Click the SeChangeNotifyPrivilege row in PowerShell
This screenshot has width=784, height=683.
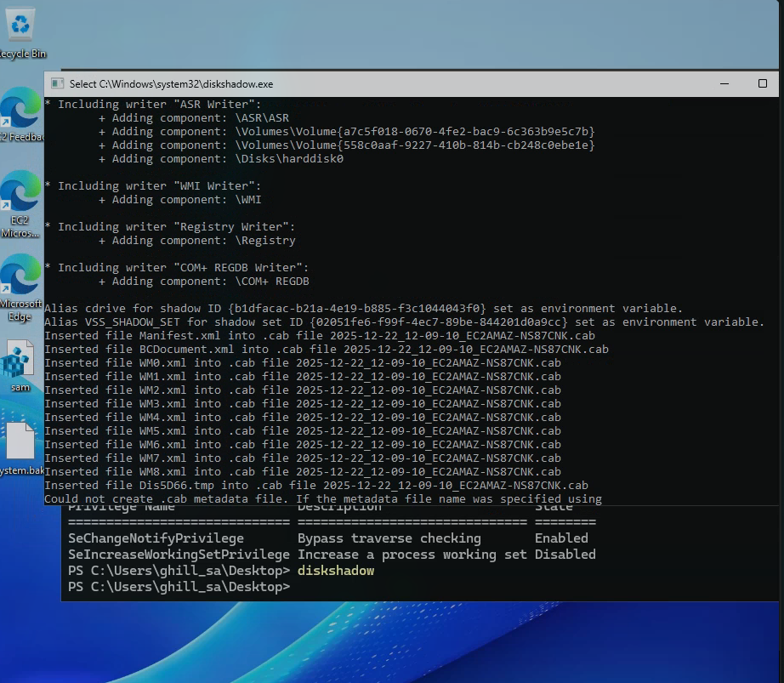click(156, 538)
